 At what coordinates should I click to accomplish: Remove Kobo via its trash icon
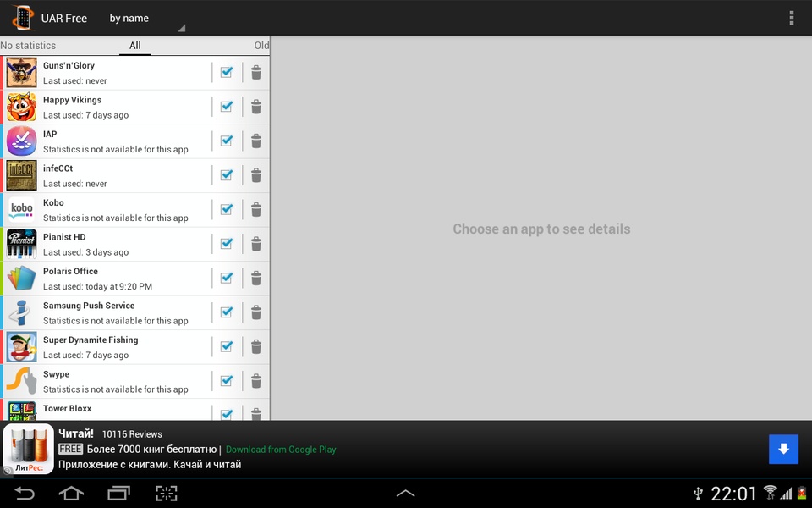click(x=255, y=209)
